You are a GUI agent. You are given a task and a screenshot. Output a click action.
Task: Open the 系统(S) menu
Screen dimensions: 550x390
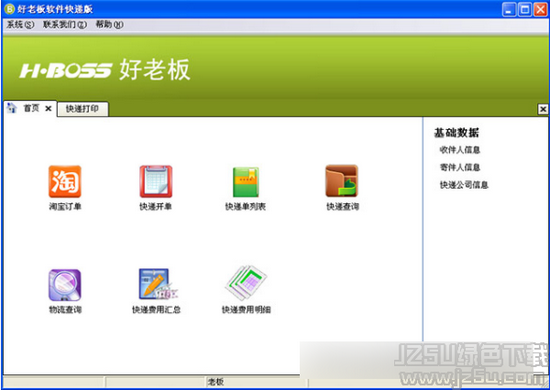pyautogui.click(x=20, y=25)
